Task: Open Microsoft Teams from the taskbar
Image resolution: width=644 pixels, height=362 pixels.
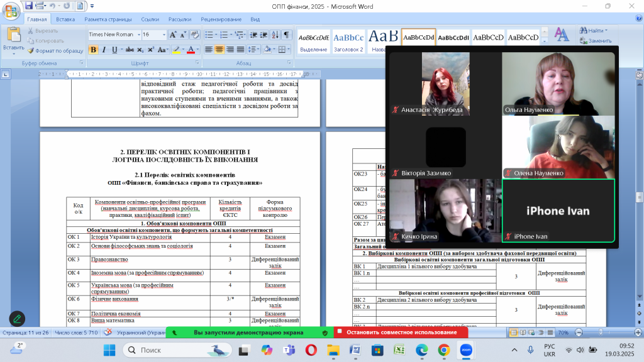Action: pyautogui.click(x=289, y=350)
